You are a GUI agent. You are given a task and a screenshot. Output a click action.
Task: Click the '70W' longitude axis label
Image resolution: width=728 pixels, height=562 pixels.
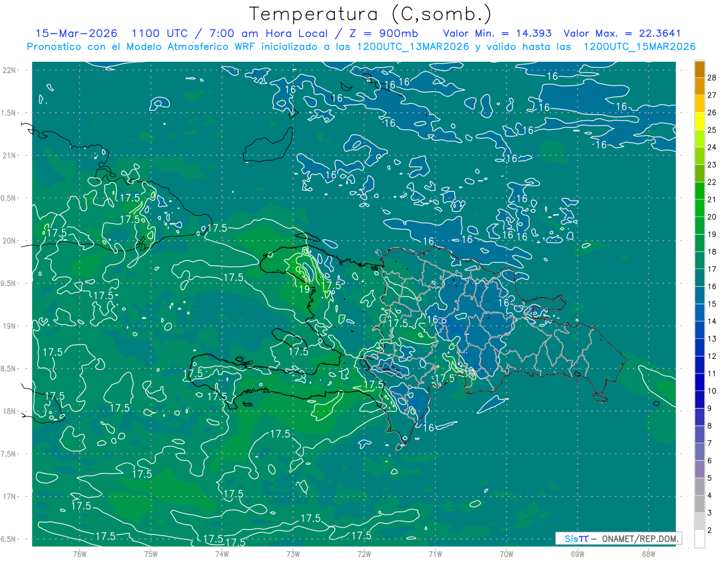pyautogui.click(x=507, y=554)
